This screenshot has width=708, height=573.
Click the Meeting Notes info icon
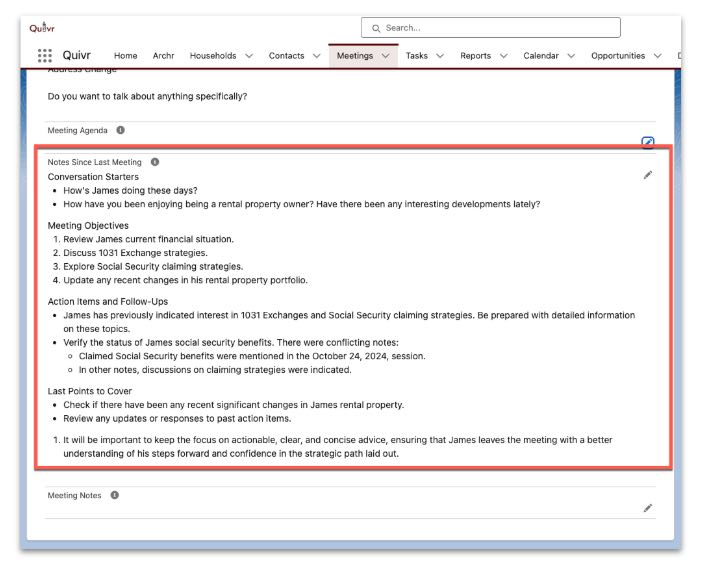[x=115, y=495]
